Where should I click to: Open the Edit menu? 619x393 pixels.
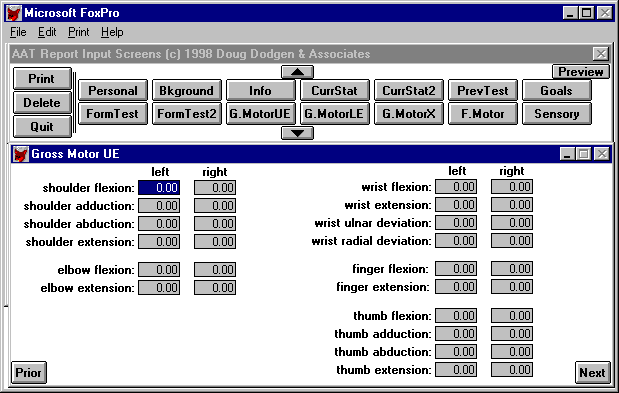tap(47, 32)
